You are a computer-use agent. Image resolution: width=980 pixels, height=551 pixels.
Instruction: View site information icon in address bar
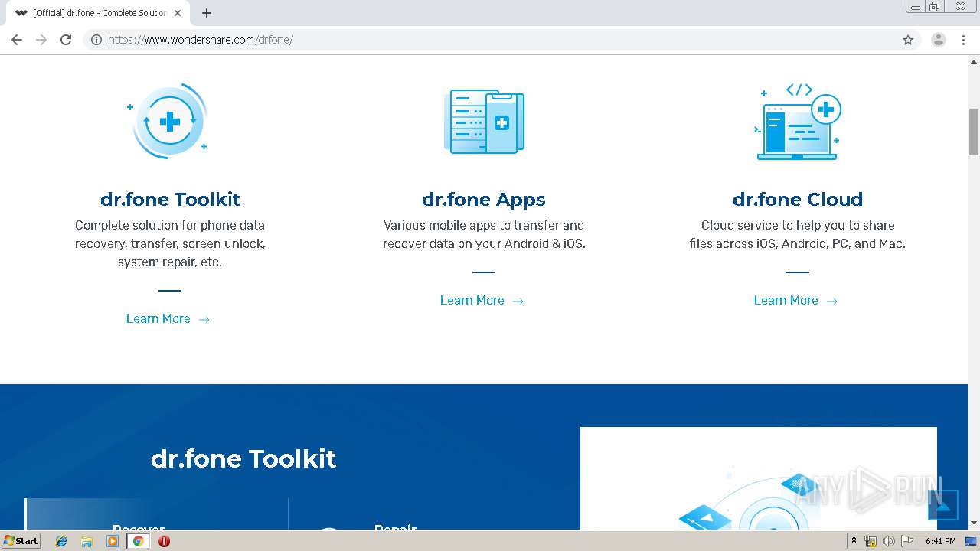[x=96, y=40]
